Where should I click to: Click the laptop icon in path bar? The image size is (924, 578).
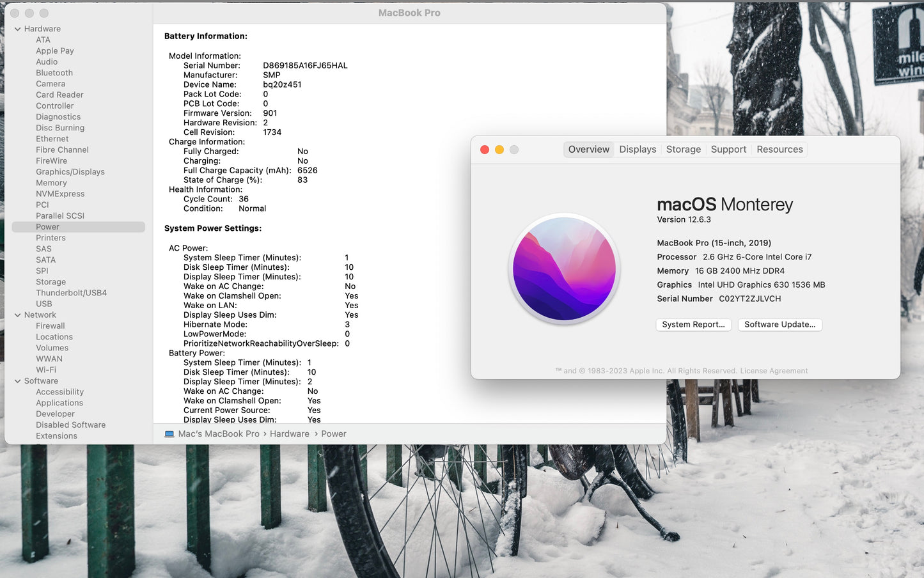click(x=169, y=434)
